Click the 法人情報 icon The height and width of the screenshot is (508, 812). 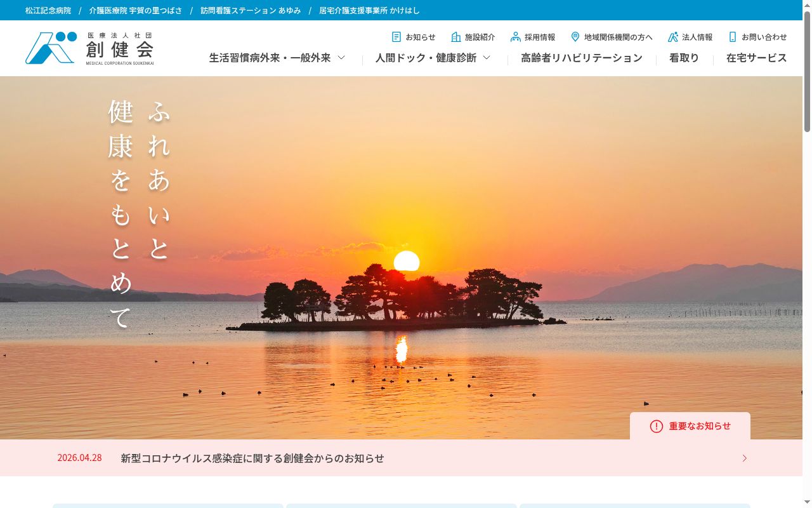673,37
